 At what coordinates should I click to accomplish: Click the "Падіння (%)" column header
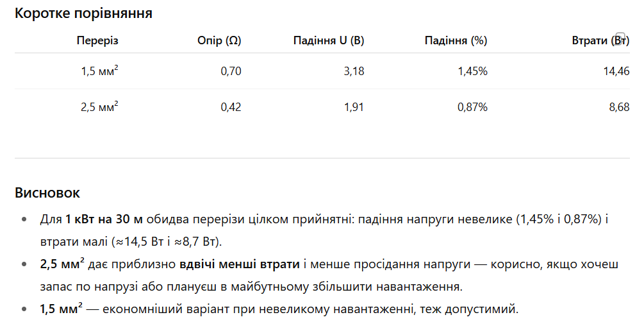click(456, 40)
